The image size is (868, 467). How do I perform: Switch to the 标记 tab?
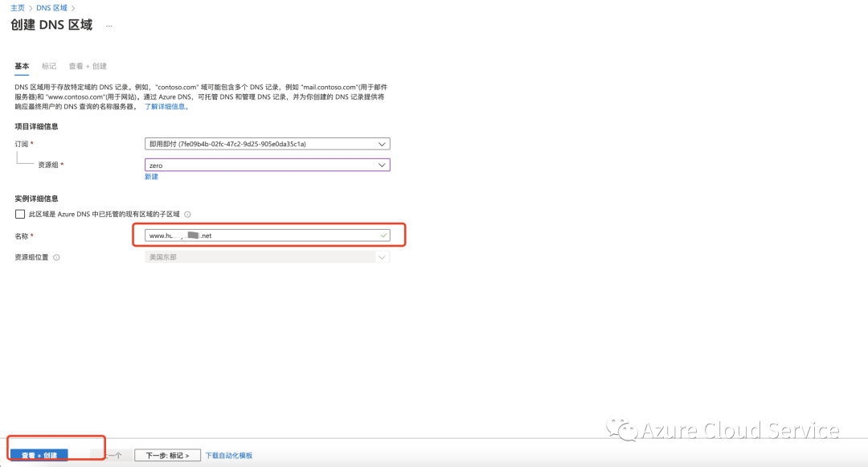(49, 66)
